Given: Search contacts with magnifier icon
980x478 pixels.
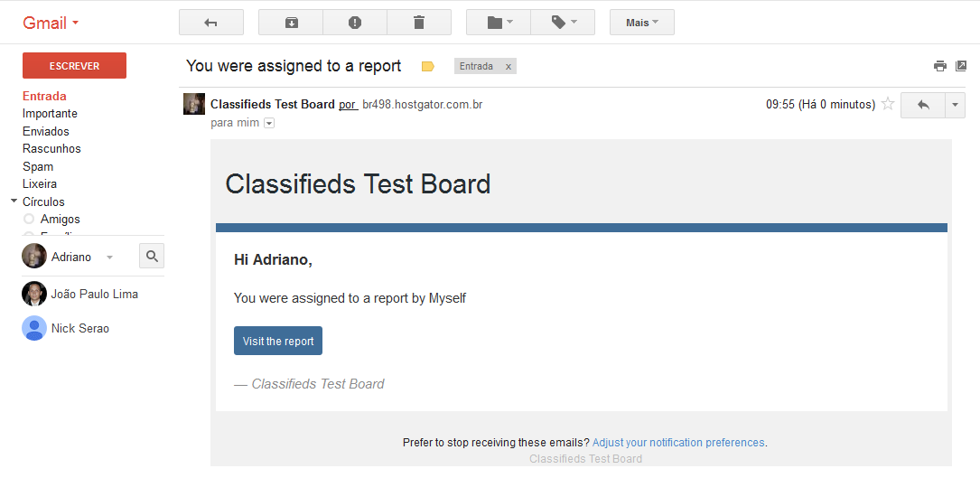Looking at the screenshot, I should click(152, 257).
